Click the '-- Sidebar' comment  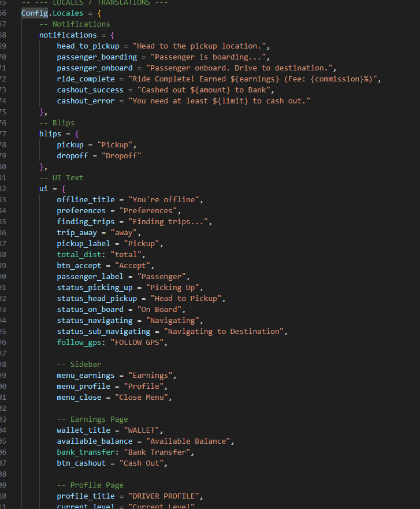[79, 365]
